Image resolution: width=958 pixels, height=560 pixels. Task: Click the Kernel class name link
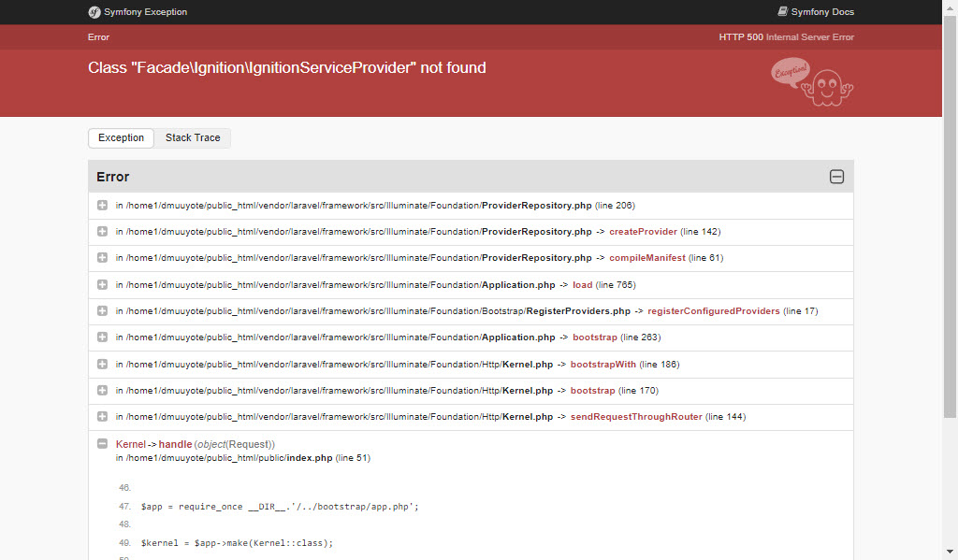(131, 444)
